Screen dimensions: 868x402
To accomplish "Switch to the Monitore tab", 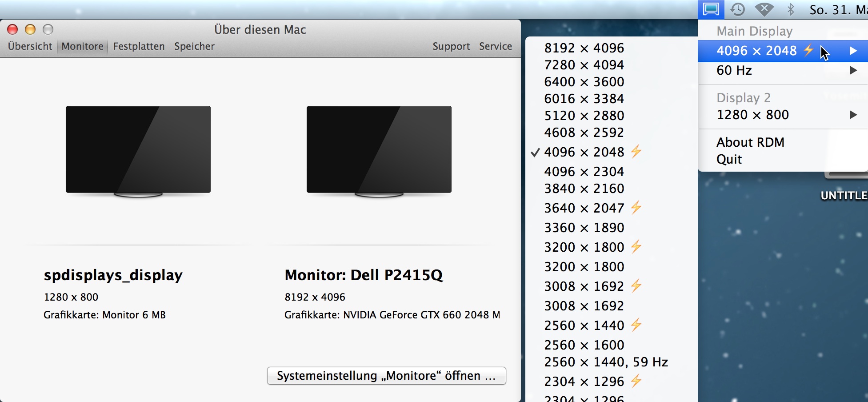I will pos(82,46).
